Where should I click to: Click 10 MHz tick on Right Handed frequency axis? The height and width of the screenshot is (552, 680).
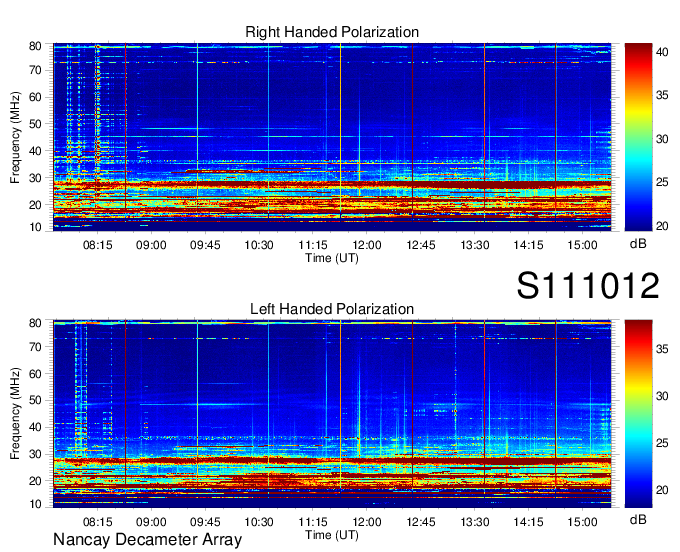click(x=35, y=227)
